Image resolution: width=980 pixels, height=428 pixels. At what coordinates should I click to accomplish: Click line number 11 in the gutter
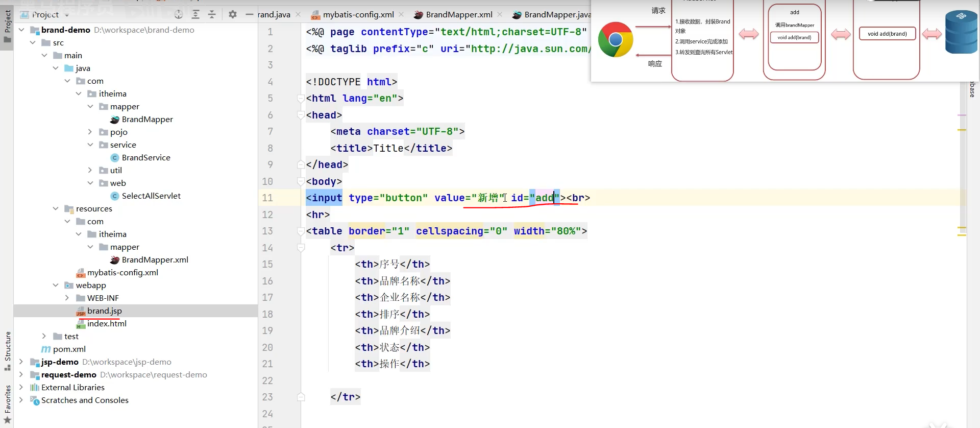click(x=267, y=198)
